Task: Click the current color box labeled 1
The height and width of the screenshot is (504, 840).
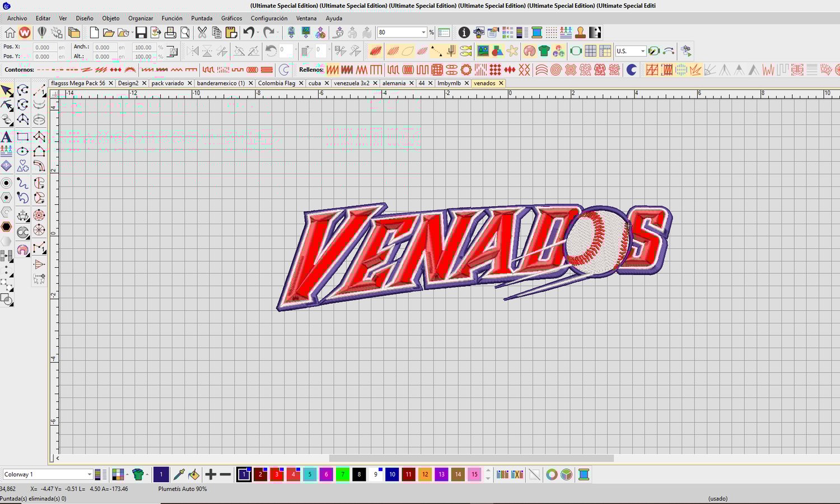Action: [x=161, y=475]
